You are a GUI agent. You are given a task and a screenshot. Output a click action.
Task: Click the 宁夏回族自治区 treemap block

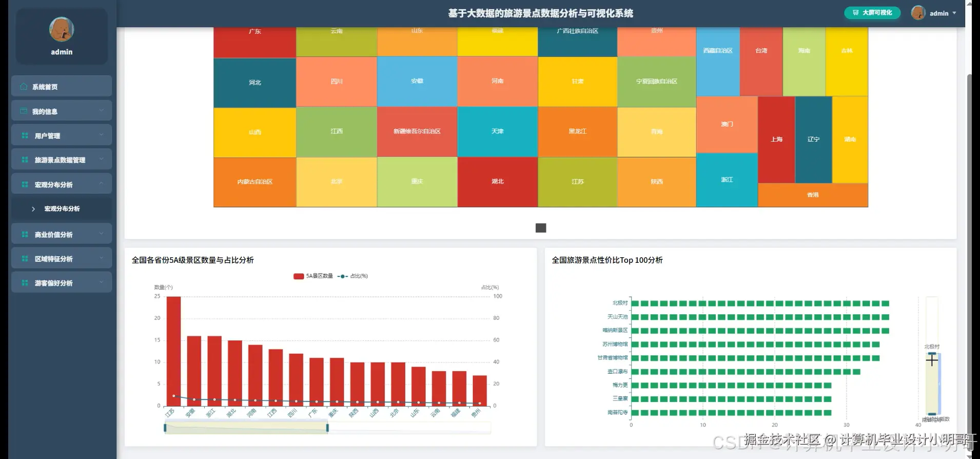657,82
